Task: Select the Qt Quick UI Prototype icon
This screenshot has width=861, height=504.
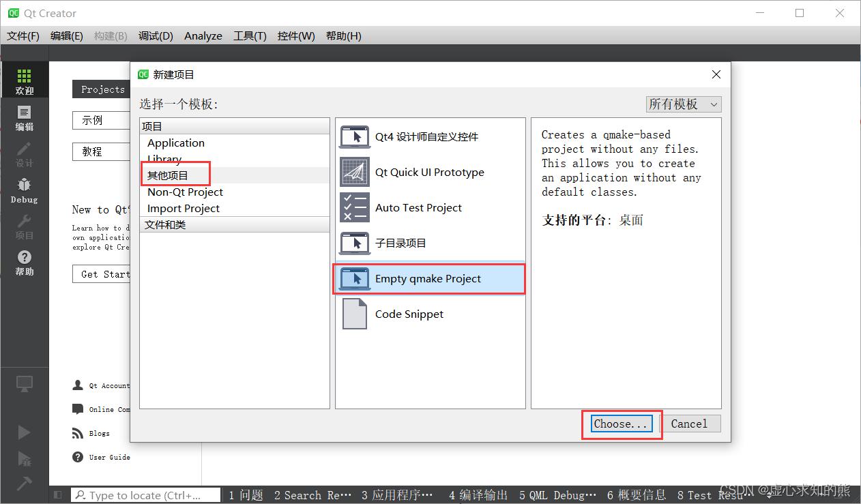Action: click(355, 172)
